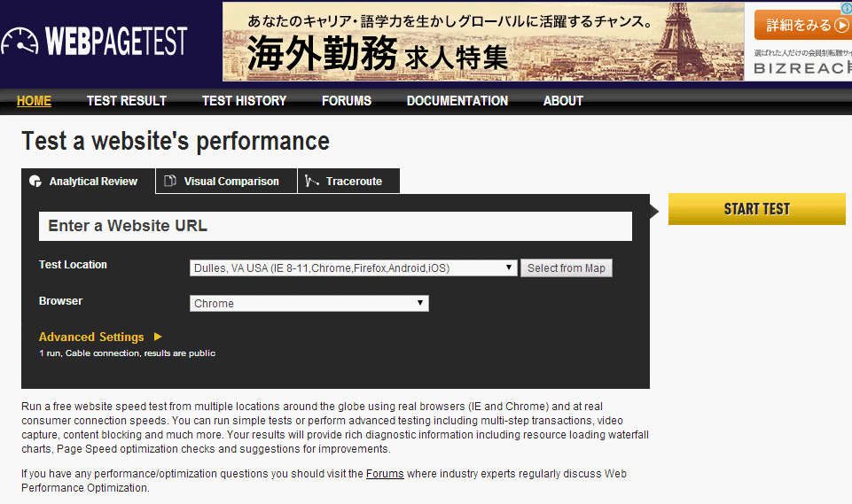
Task: Click the '1 run, Cable connection, results are public' text
Action: (127, 353)
